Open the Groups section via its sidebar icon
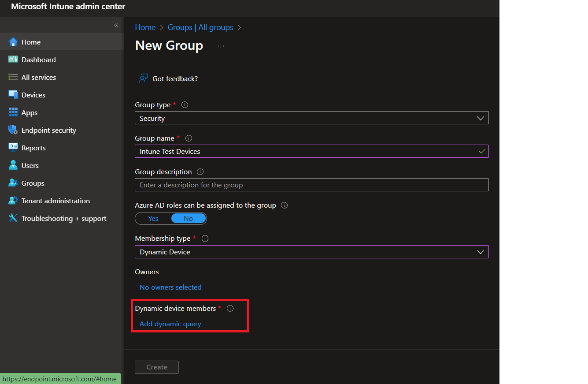 (x=14, y=183)
